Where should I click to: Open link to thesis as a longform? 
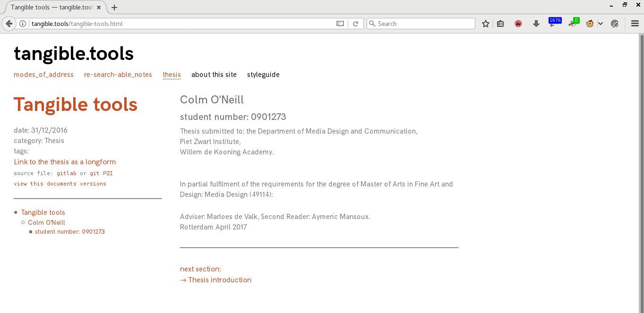pyautogui.click(x=65, y=162)
